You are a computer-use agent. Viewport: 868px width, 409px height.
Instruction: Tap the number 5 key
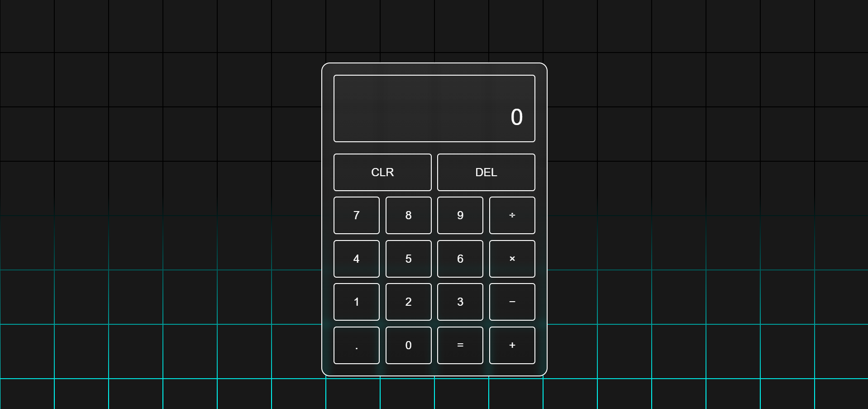coord(408,259)
